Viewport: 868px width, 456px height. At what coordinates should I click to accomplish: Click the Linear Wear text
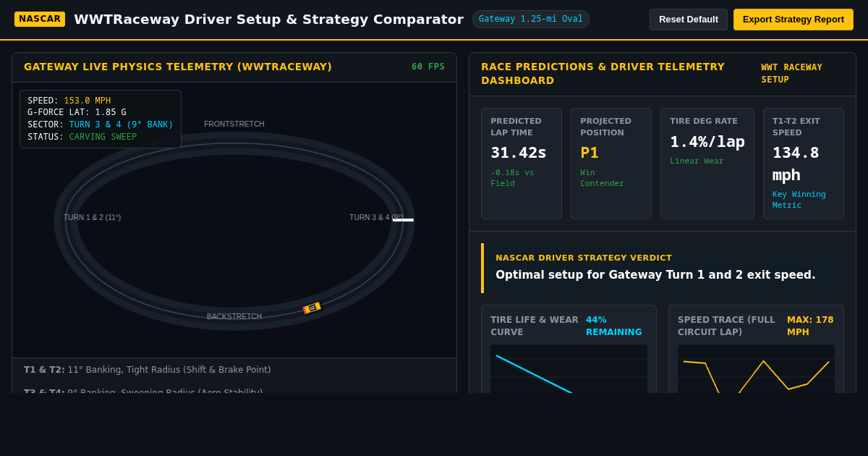pyautogui.click(x=697, y=161)
